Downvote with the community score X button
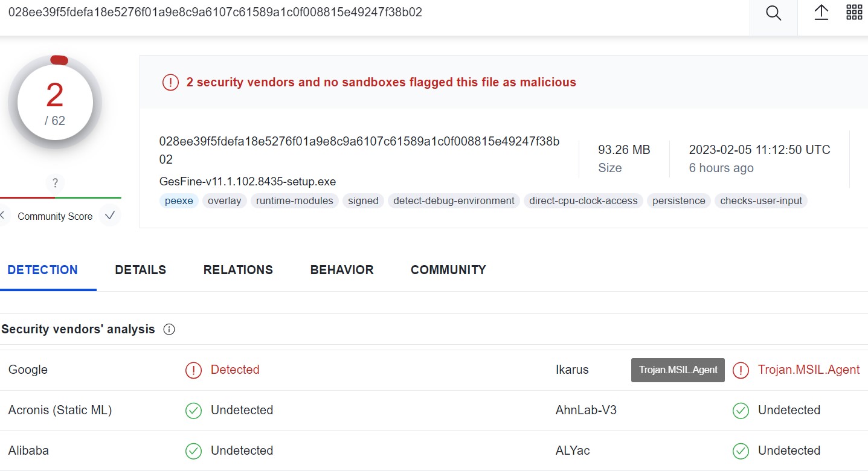The image size is (868, 471). (x=3, y=216)
